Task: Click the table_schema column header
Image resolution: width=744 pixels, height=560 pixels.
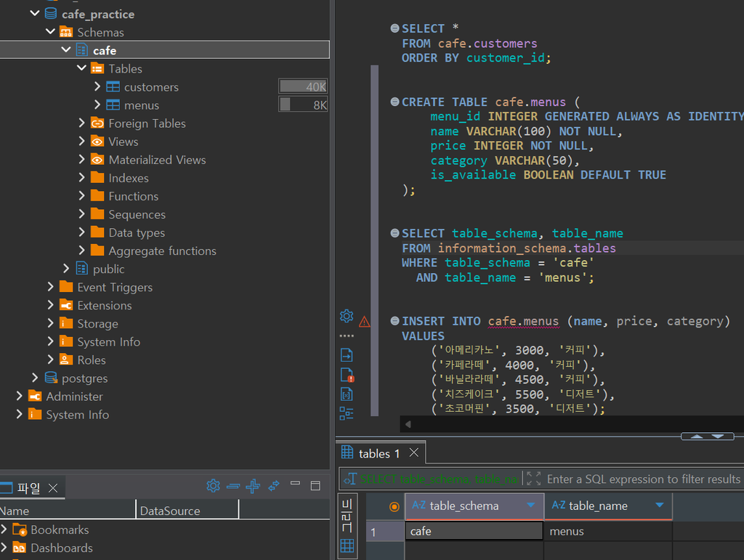Action: (x=474, y=506)
